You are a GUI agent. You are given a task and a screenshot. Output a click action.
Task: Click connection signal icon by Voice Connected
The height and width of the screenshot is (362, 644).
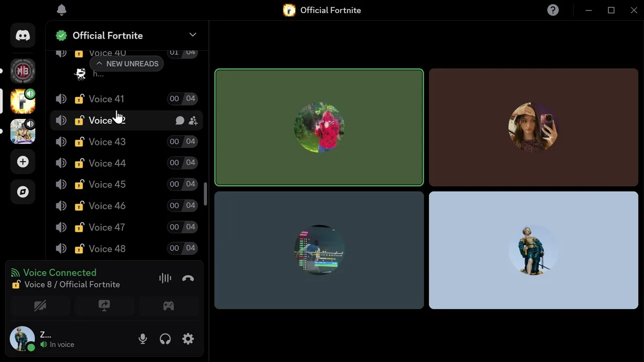point(15,273)
